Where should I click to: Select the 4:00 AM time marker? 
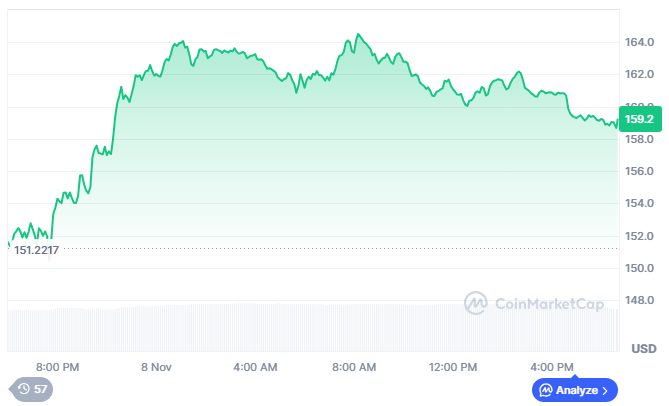254,367
